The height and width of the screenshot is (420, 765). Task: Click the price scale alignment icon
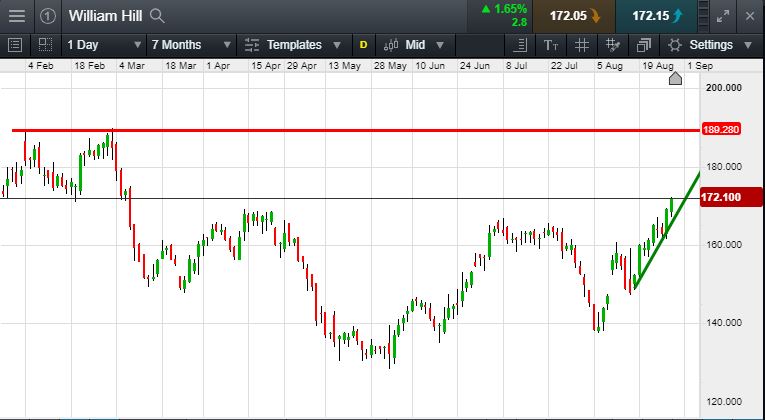[521, 45]
